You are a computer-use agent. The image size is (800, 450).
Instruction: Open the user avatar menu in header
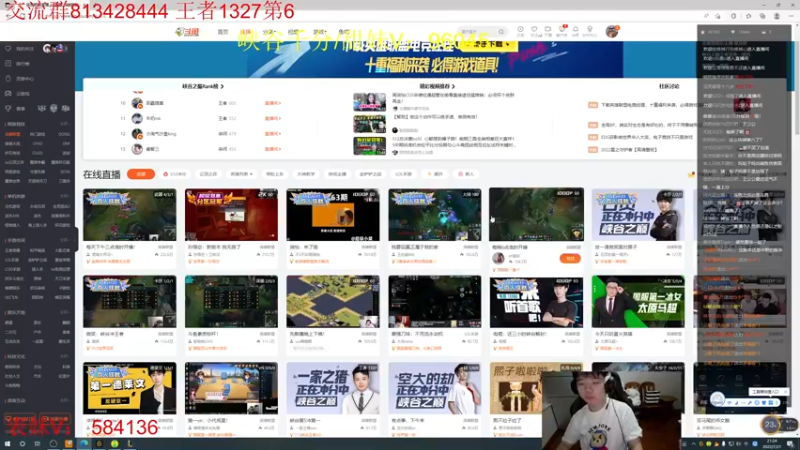click(612, 31)
